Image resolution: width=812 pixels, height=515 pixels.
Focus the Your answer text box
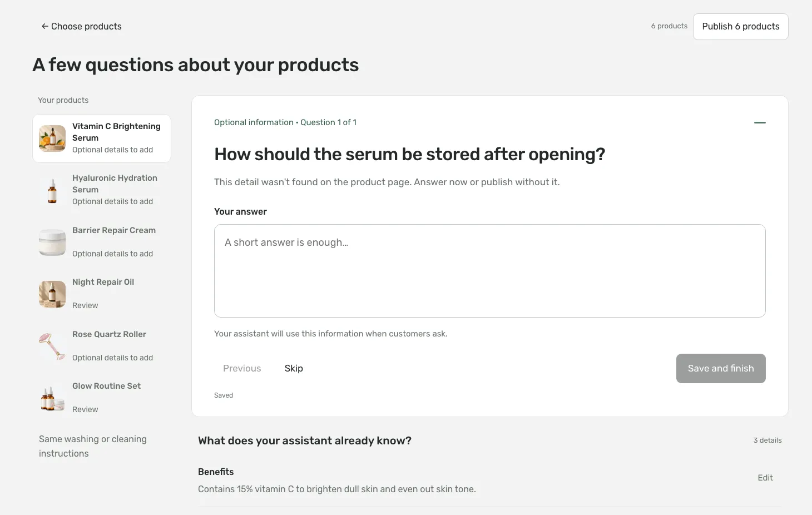click(x=490, y=271)
